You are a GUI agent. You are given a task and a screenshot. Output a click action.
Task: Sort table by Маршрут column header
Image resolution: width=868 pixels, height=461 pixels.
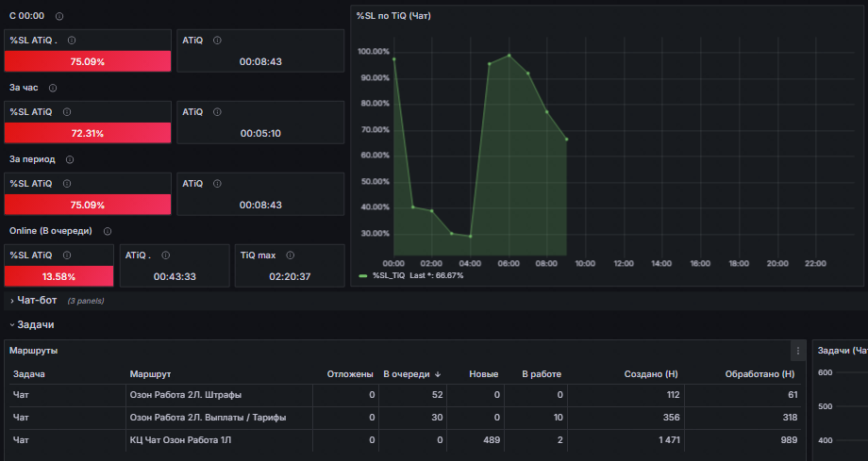point(150,374)
